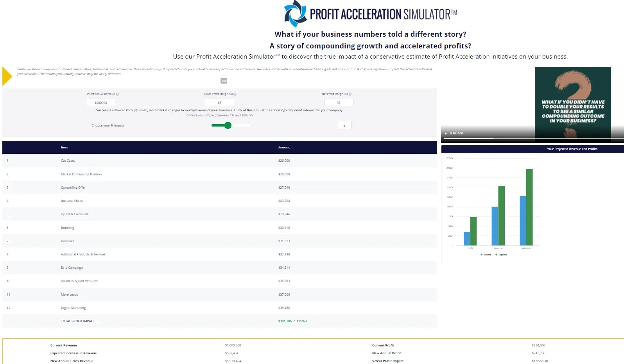The height and width of the screenshot is (364, 624).
Task: Open help icon beside Insert Annual Revenue
Action: click(117, 94)
